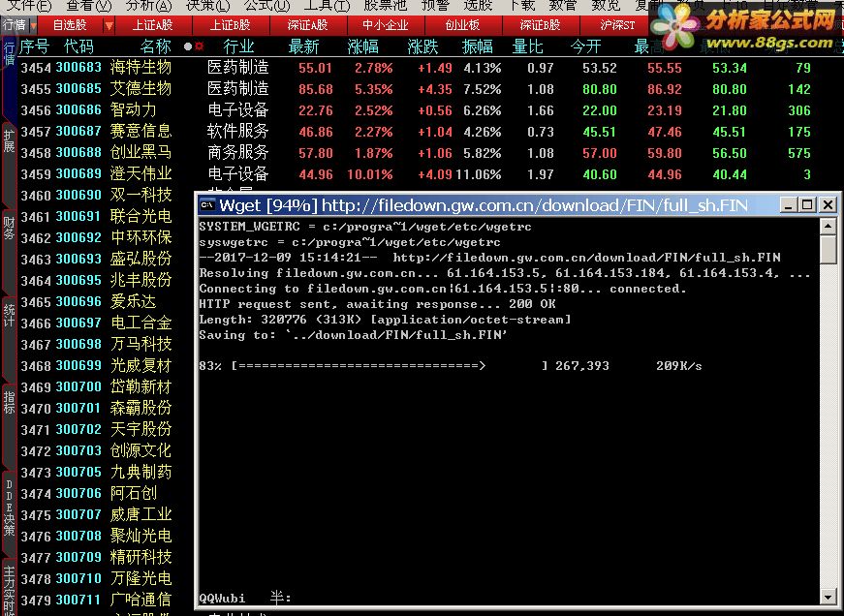Sort by the 涨幅 column header
The image size is (844, 616).
point(363,46)
